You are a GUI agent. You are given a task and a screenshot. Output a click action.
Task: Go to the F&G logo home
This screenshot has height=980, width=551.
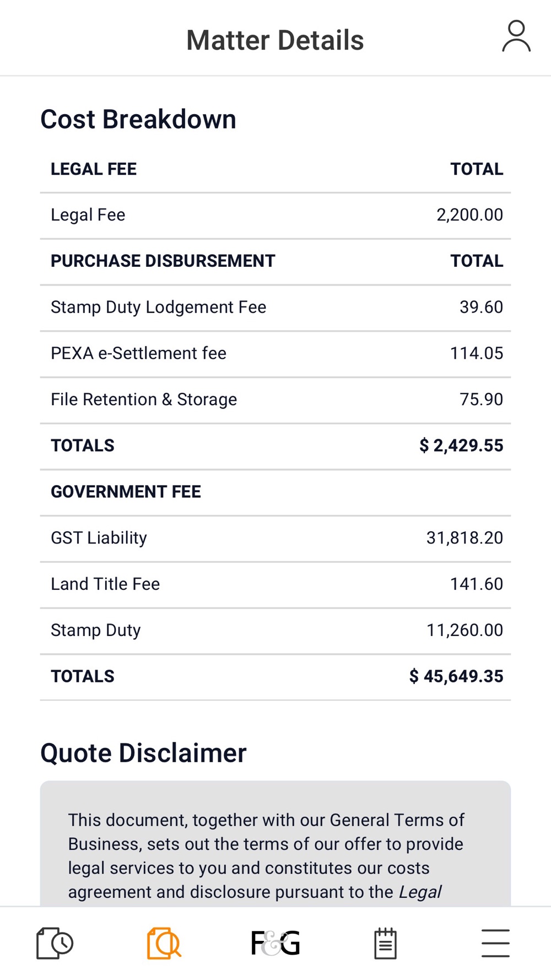tap(275, 943)
